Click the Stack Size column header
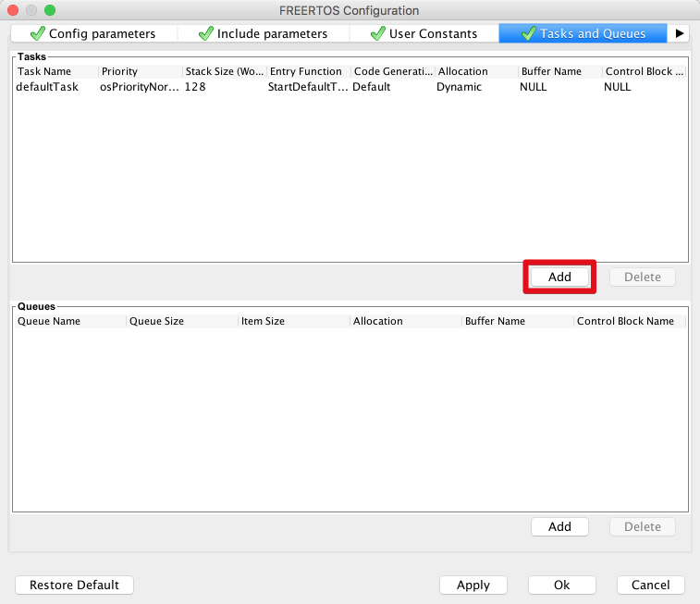 [x=225, y=71]
